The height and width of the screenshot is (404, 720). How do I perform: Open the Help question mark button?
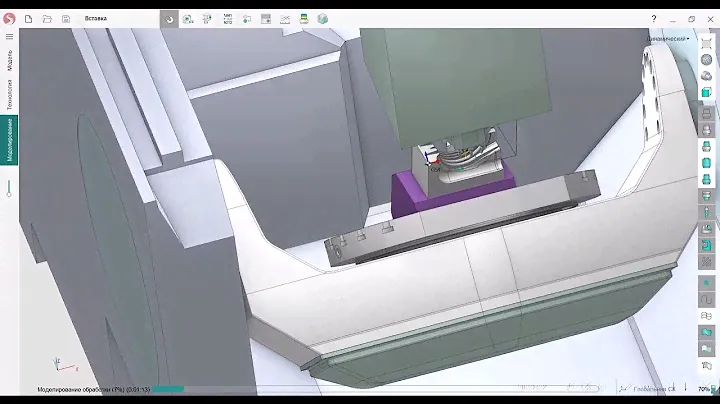[654, 18]
